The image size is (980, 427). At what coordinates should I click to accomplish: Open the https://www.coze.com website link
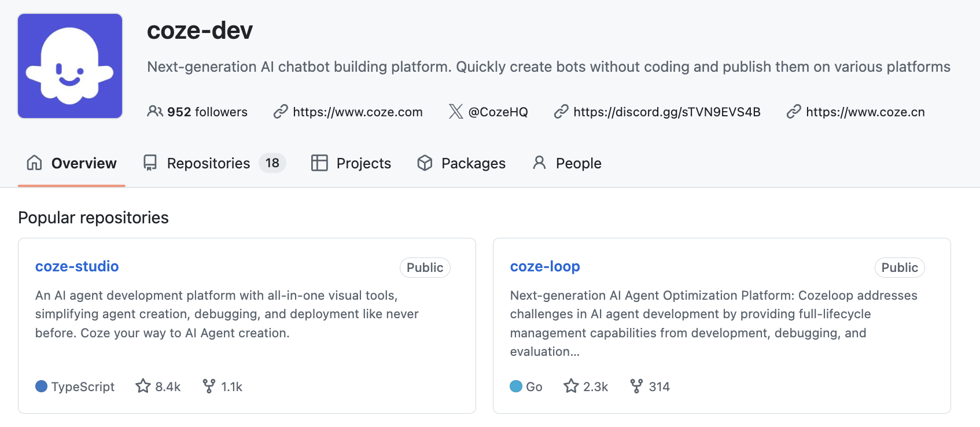pos(357,112)
